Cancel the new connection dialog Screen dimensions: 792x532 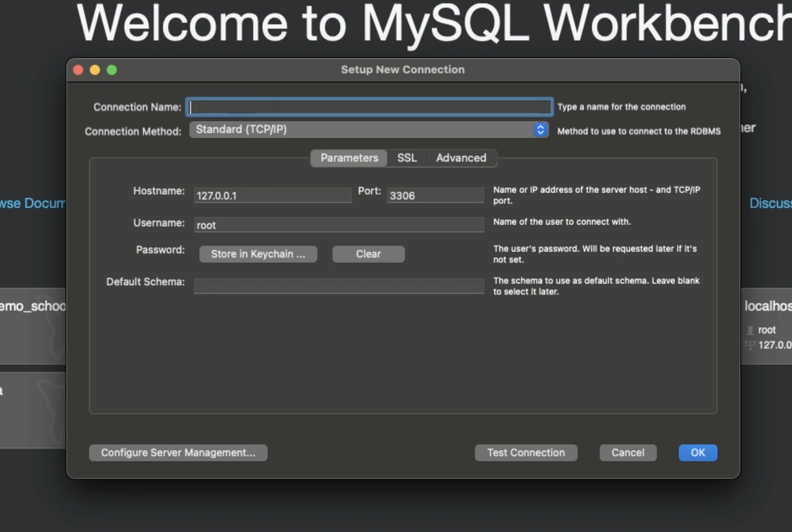(x=628, y=453)
